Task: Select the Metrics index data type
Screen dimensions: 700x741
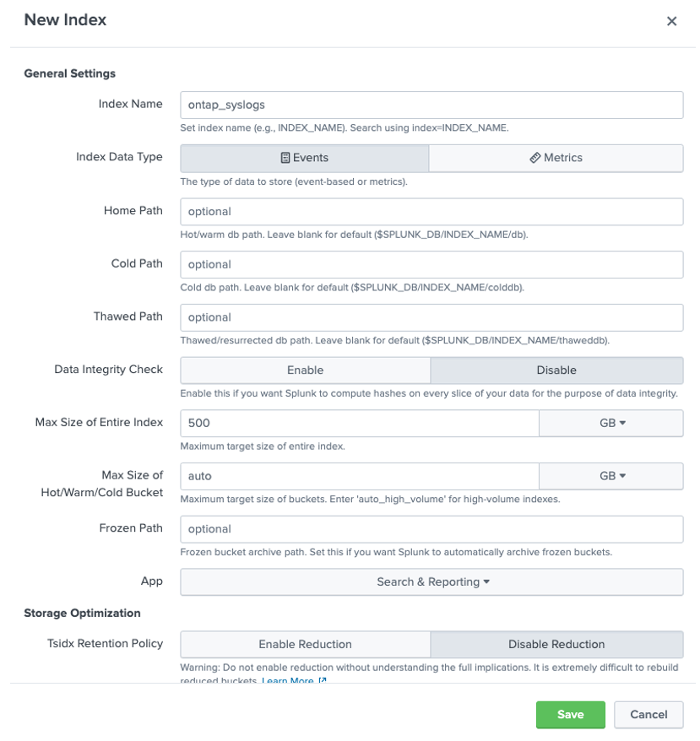Action: click(x=557, y=158)
